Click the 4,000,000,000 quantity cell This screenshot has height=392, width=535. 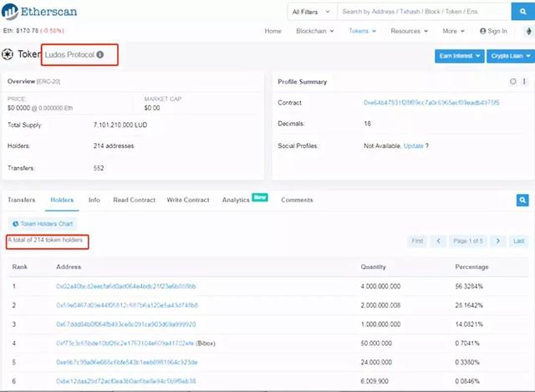[x=380, y=286]
